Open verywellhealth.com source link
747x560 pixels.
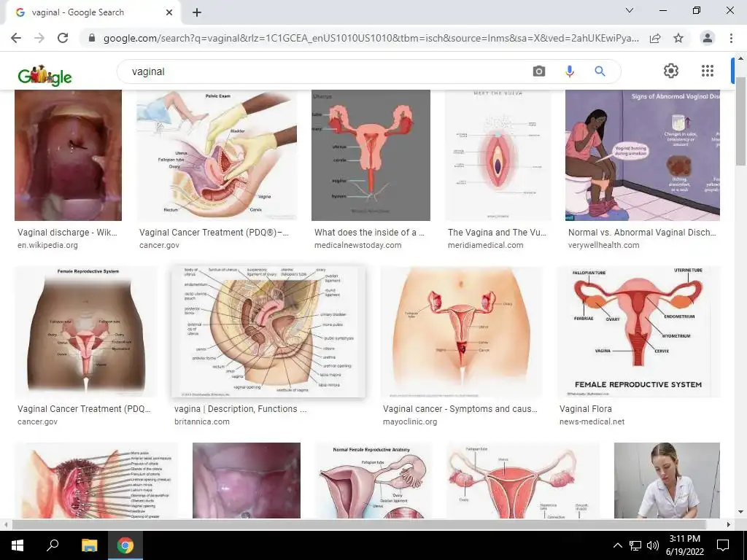coord(603,245)
